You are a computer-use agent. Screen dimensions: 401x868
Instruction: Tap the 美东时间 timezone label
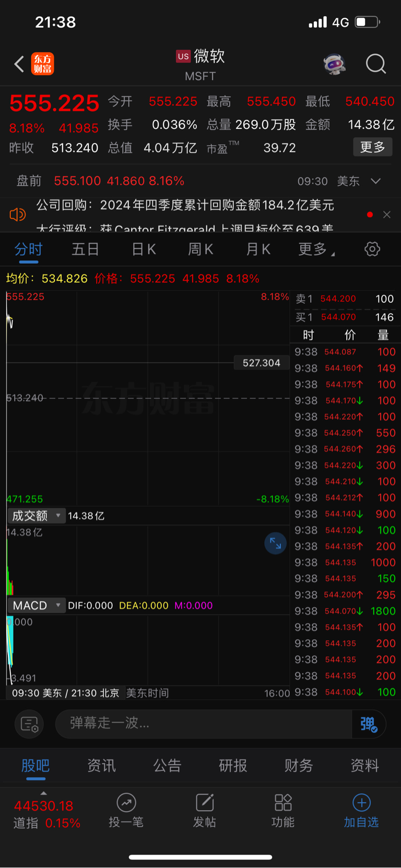(147, 693)
